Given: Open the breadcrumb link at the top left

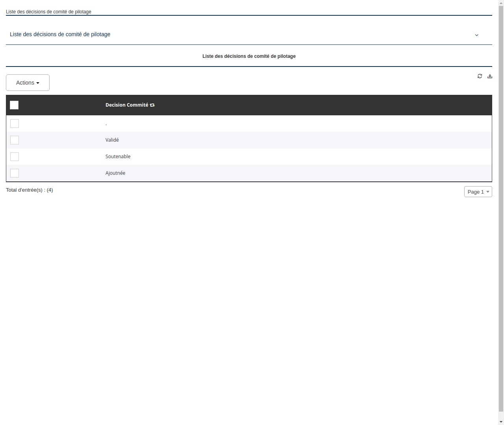Looking at the screenshot, I should [x=48, y=12].
